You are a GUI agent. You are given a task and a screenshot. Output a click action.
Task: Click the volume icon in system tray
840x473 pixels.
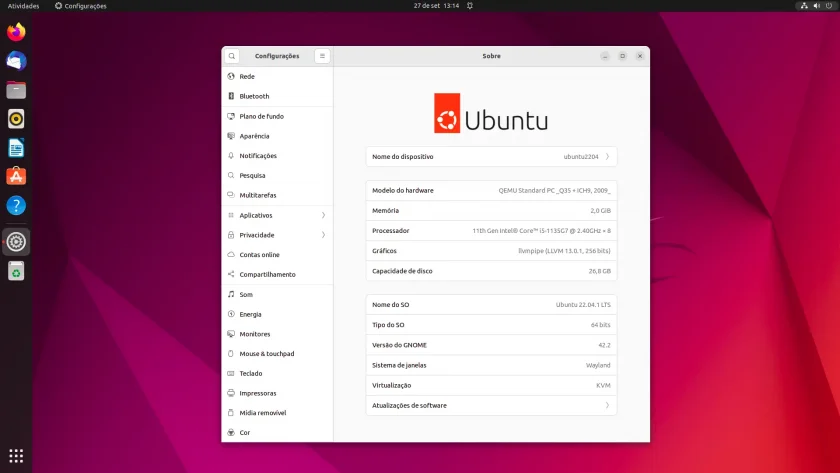[816, 5]
